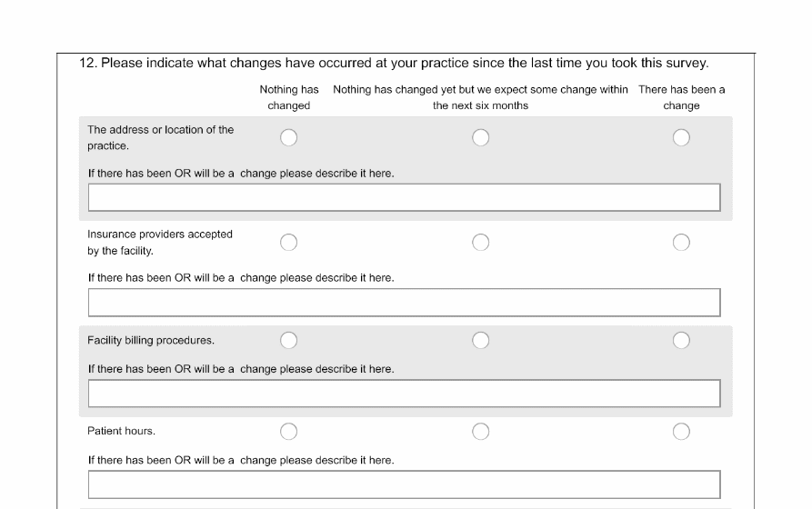
Task: Select 'expect some change' for practice address
Action: pyautogui.click(x=480, y=137)
